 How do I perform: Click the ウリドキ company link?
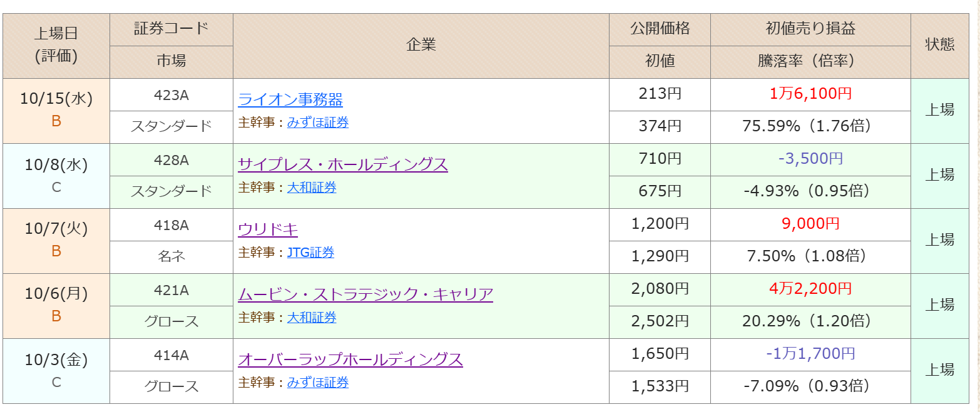pos(268,229)
